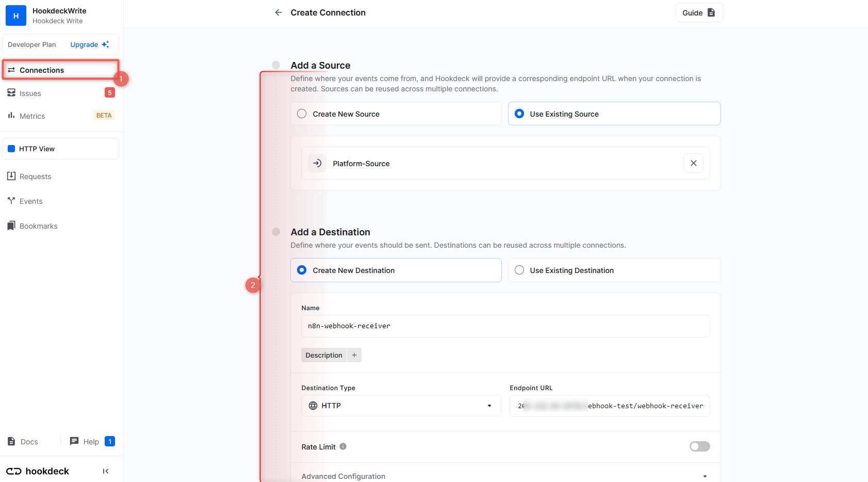Select the Create New Source radio button

[302, 114]
